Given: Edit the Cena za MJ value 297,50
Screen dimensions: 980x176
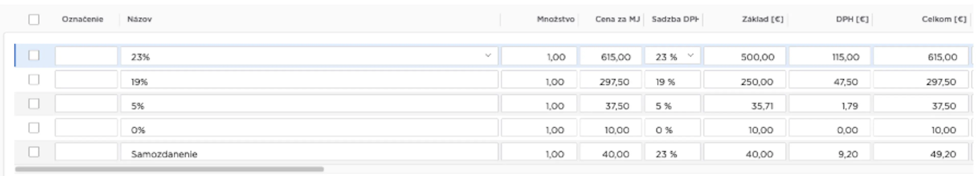Looking at the screenshot, I should tap(611, 80).
